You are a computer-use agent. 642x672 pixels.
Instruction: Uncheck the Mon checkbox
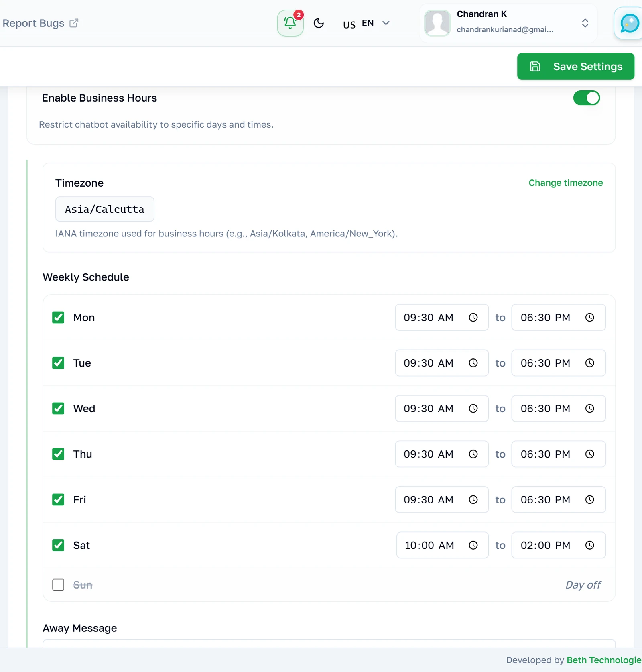[58, 318]
